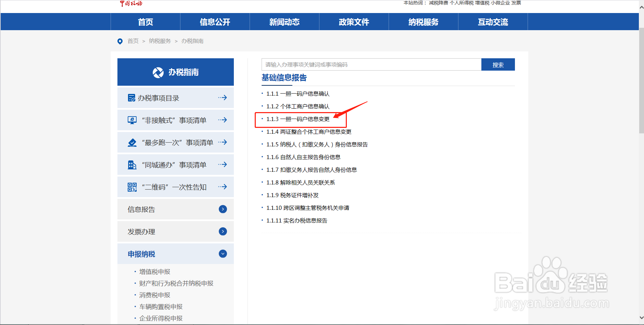This screenshot has width=644, height=325.
Task: Open the 新闻动态 navigation tab
Action: [x=285, y=22]
